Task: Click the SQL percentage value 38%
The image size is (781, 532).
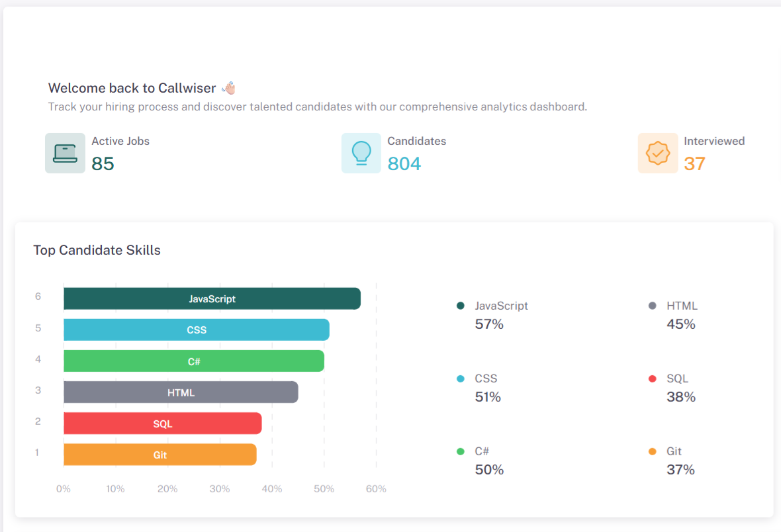Action: tap(681, 397)
